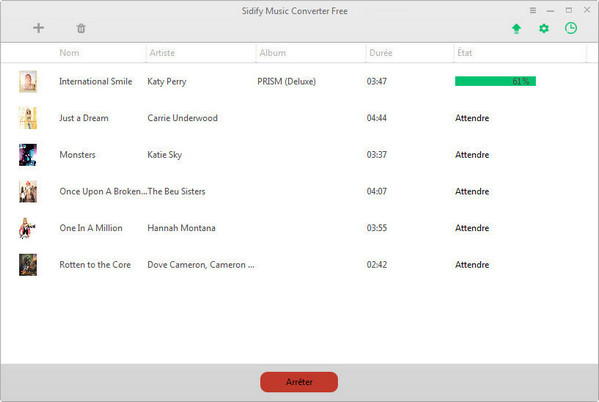Image resolution: width=599 pixels, height=402 pixels.
Task: Open conversion history clock icon
Action: click(x=571, y=28)
